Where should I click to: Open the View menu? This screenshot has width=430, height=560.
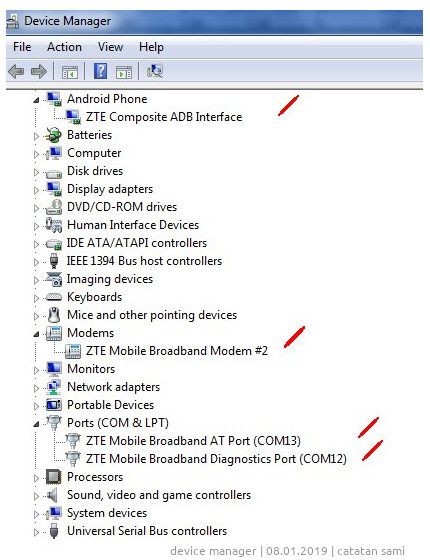pos(110,47)
